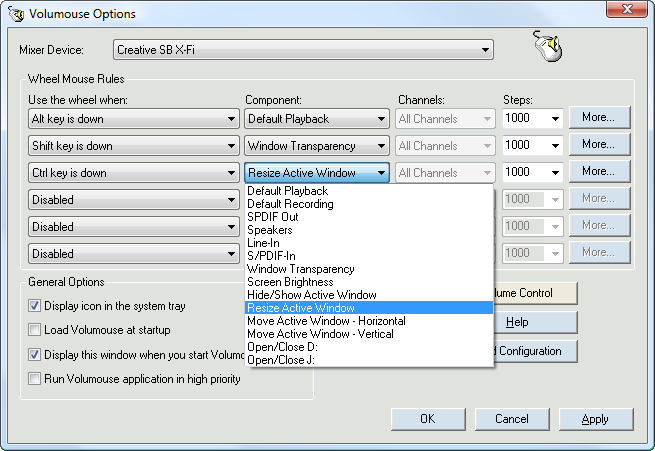Select Screen Brightness from the list
The height and width of the screenshot is (451, 655).
coord(290,282)
